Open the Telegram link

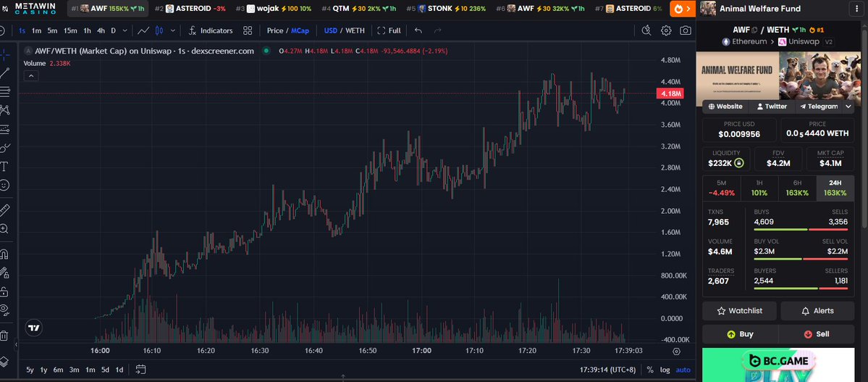819,107
